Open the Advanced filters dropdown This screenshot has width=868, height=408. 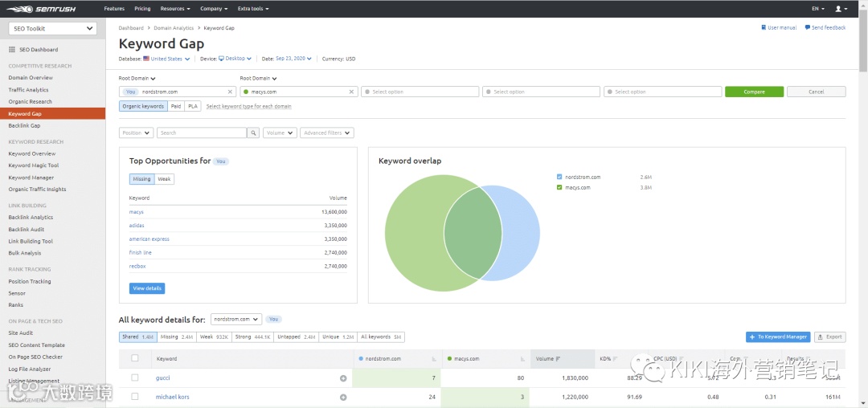pyautogui.click(x=326, y=133)
